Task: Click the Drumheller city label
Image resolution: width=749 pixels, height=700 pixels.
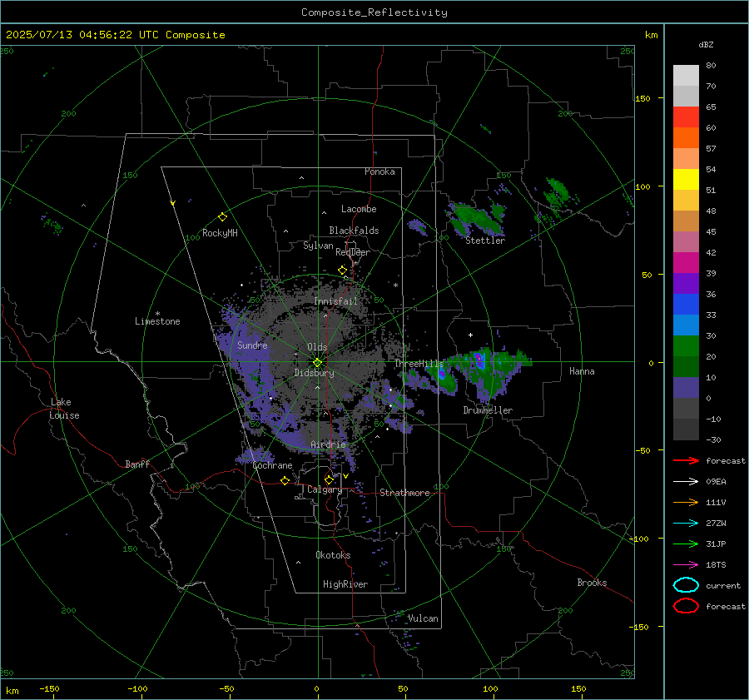Action: point(488,410)
